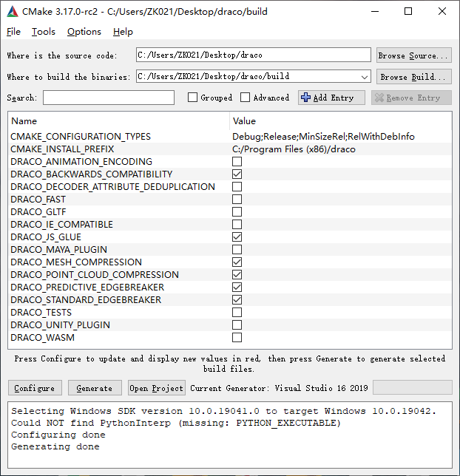
Task: Click the CMake logo icon in title bar
Action: [13, 12]
